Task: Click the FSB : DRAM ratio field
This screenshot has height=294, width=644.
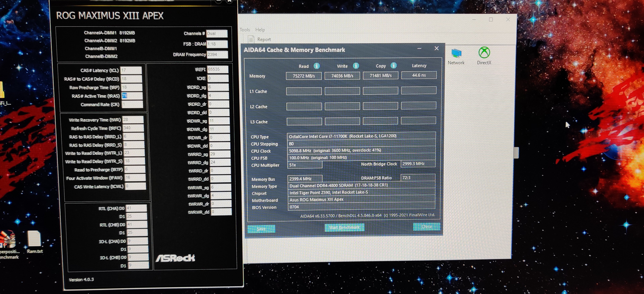Action: (x=217, y=44)
